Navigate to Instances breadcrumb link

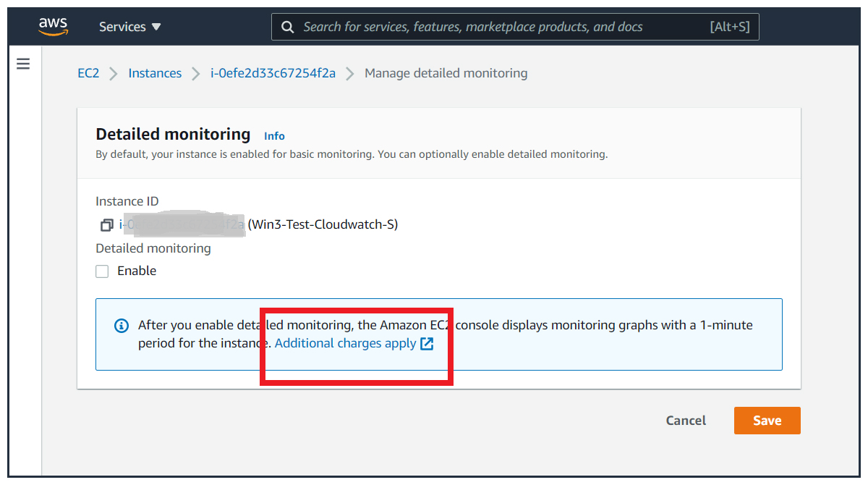(155, 73)
